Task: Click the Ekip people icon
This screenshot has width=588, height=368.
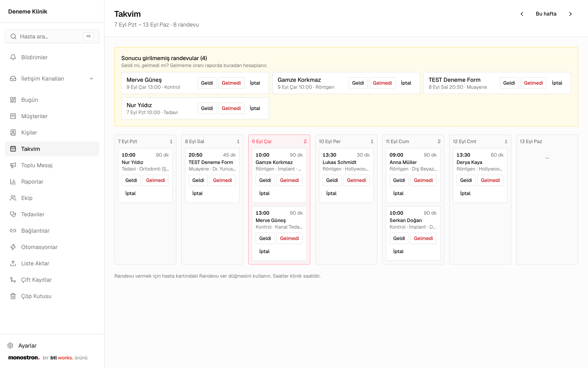Action: [x=13, y=198]
